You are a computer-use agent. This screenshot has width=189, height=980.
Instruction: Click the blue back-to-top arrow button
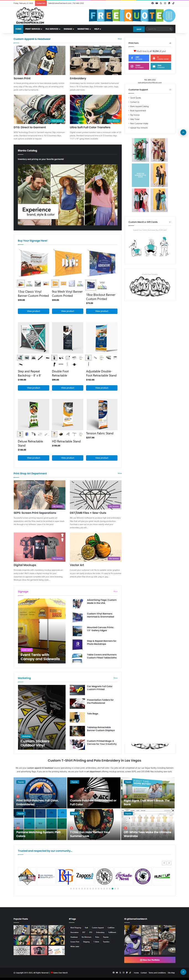(x=183, y=132)
